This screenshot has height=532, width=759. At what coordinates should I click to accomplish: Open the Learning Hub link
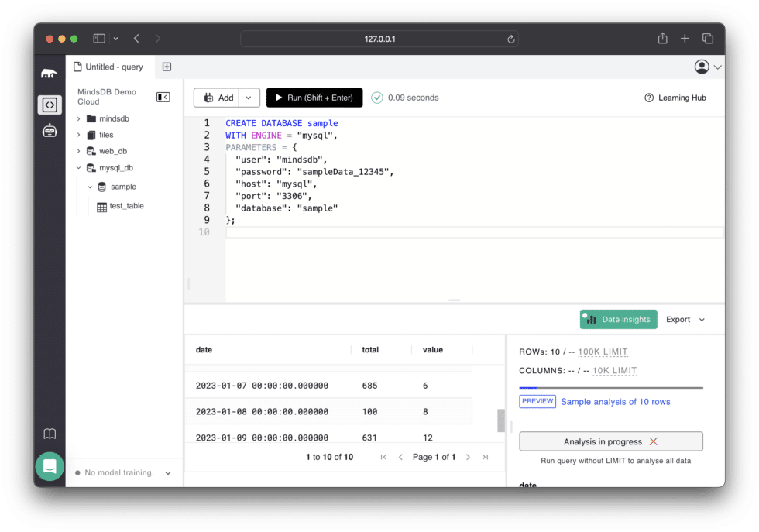675,98
